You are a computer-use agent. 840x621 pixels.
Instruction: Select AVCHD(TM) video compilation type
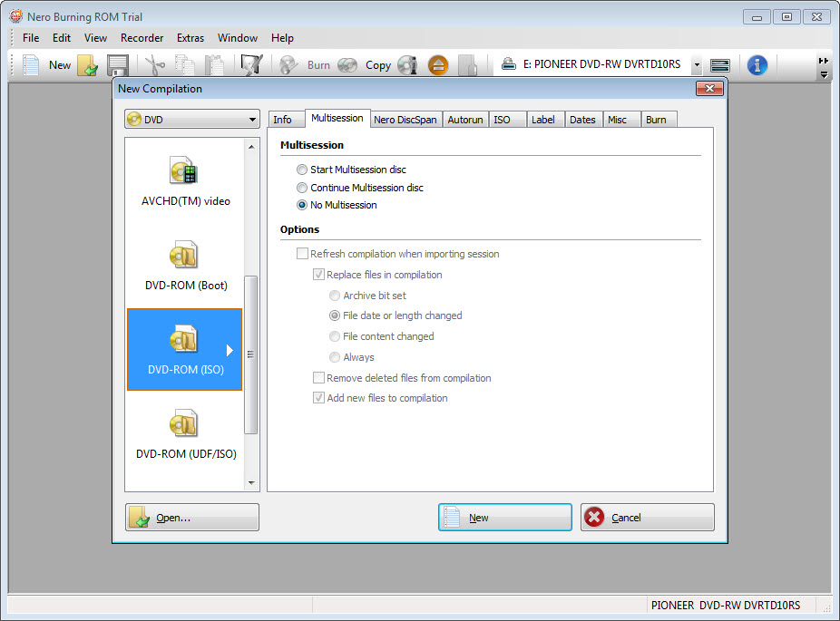185,181
